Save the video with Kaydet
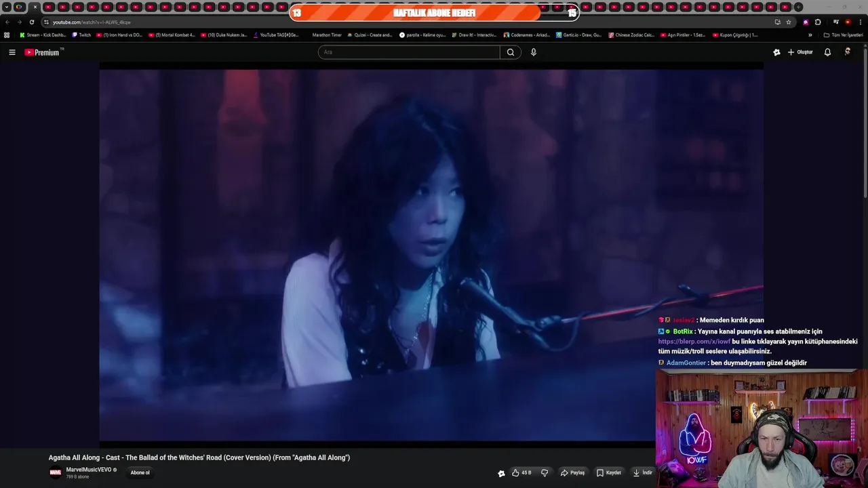Image resolution: width=868 pixels, height=488 pixels. coord(608,472)
